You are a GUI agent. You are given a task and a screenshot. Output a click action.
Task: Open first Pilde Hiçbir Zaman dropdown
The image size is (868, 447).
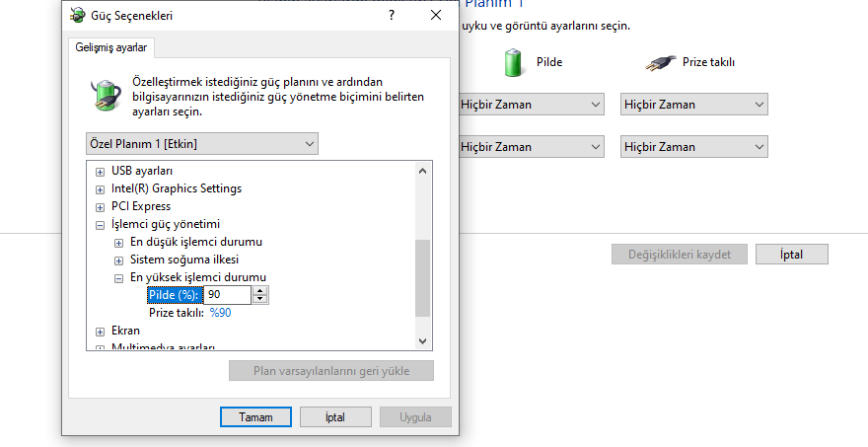(x=531, y=105)
